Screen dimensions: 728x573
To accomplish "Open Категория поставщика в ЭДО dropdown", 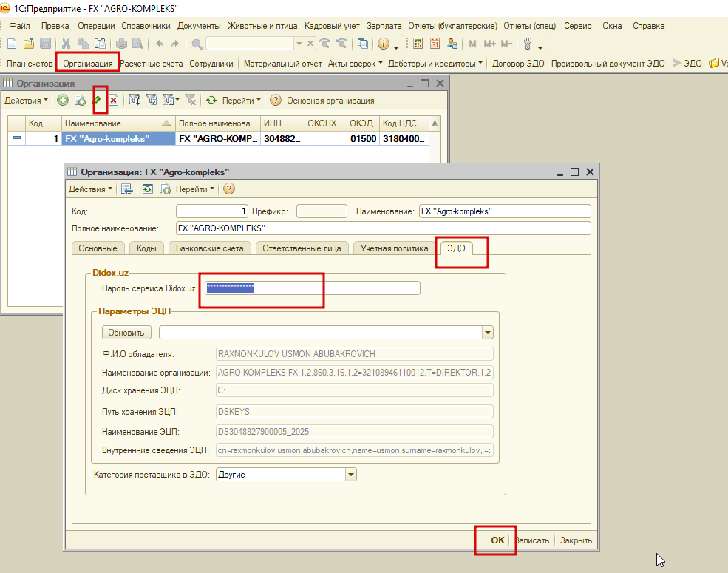I will pyautogui.click(x=351, y=475).
